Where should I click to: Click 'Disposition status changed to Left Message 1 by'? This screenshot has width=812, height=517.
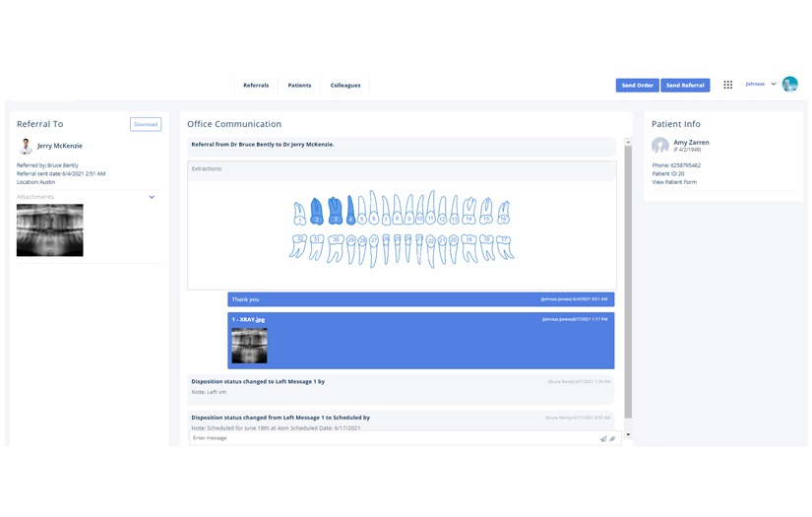(x=258, y=382)
